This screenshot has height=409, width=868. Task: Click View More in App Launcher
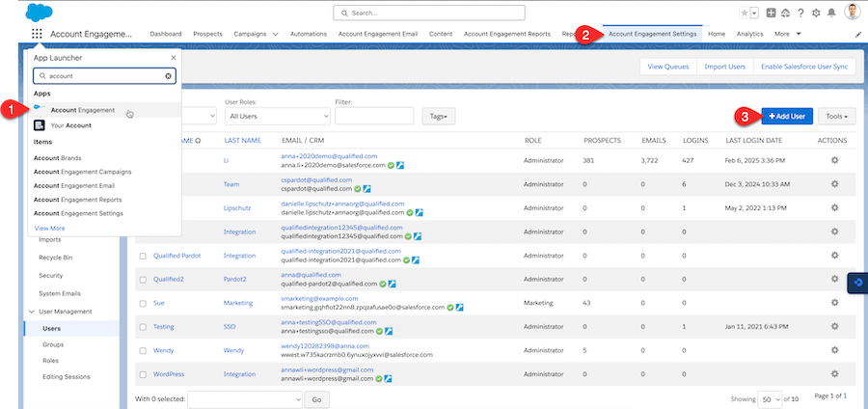point(50,228)
